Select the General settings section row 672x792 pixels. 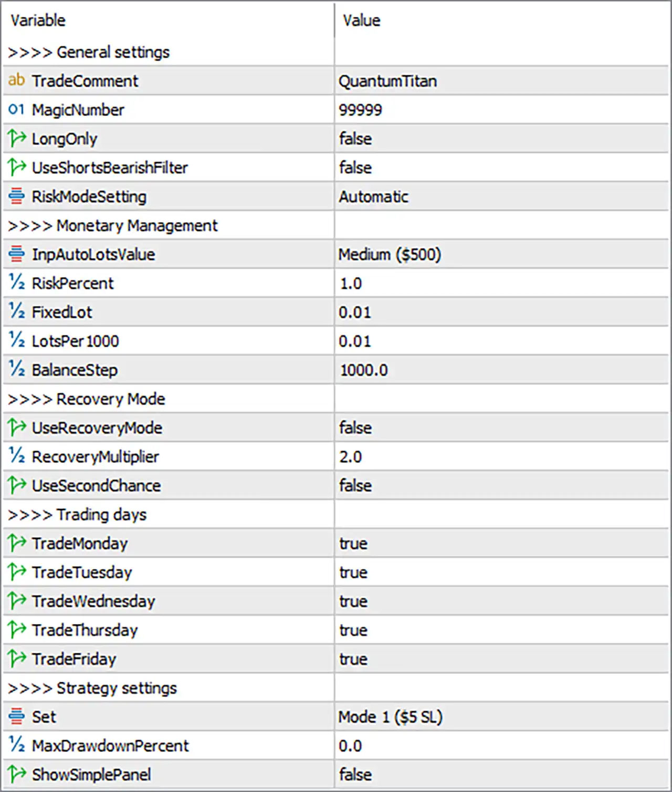(x=336, y=52)
